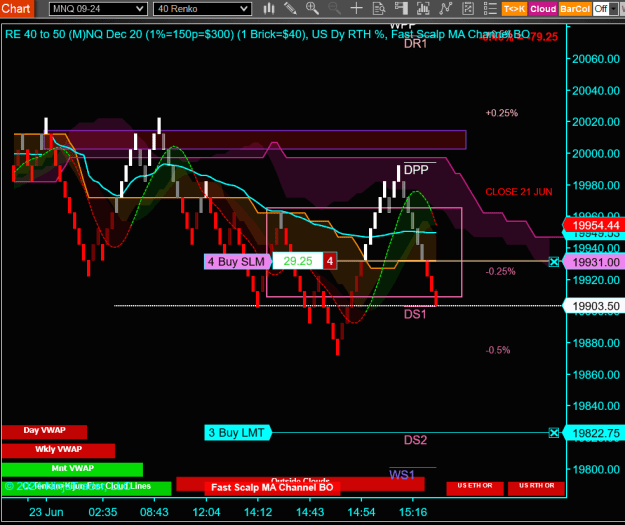Cancel the 3 Buy LMT order via X
The image size is (625, 525).
554,433
